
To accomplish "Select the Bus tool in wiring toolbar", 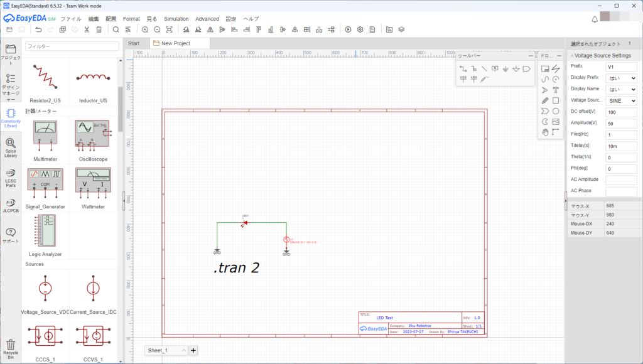I will 473,69.
